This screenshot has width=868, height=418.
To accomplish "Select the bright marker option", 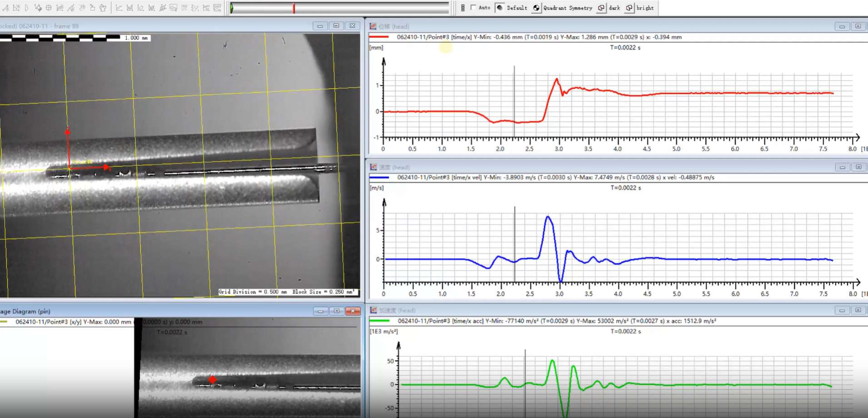I will click(629, 8).
